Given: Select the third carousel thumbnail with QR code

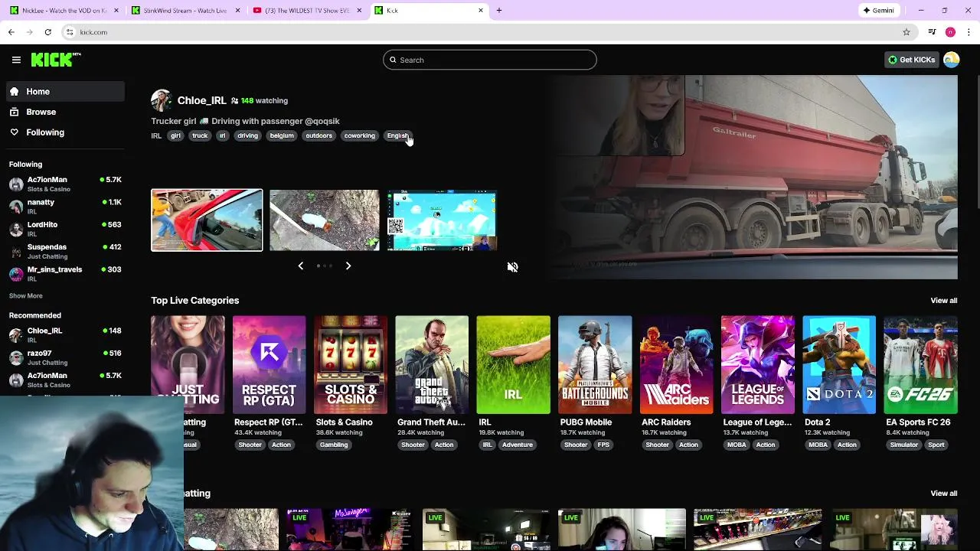Looking at the screenshot, I should [x=442, y=220].
